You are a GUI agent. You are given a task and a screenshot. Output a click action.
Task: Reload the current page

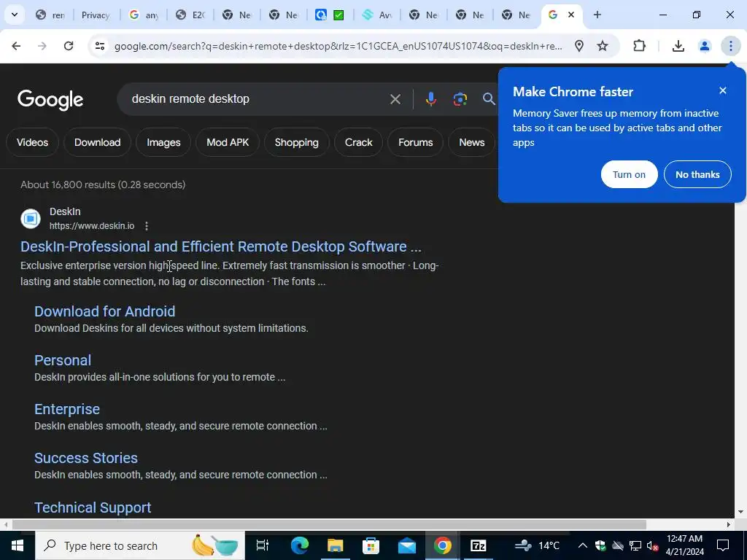pos(69,46)
